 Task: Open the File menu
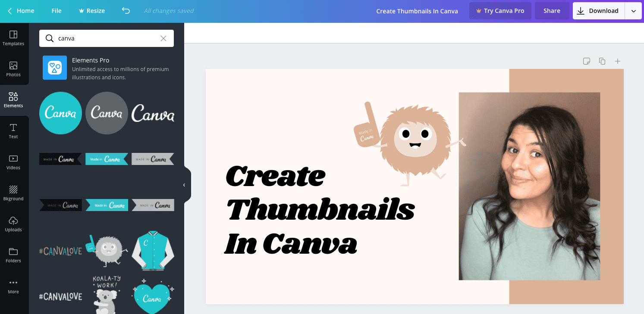pos(56,11)
